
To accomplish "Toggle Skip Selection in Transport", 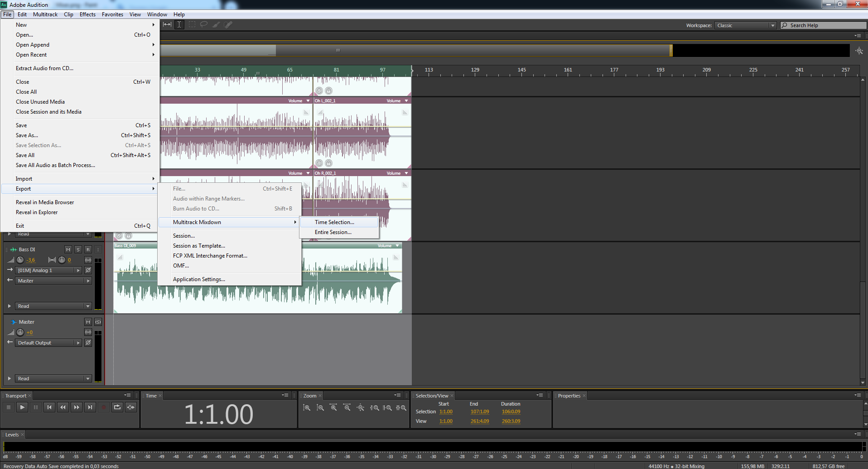I will click(131, 407).
